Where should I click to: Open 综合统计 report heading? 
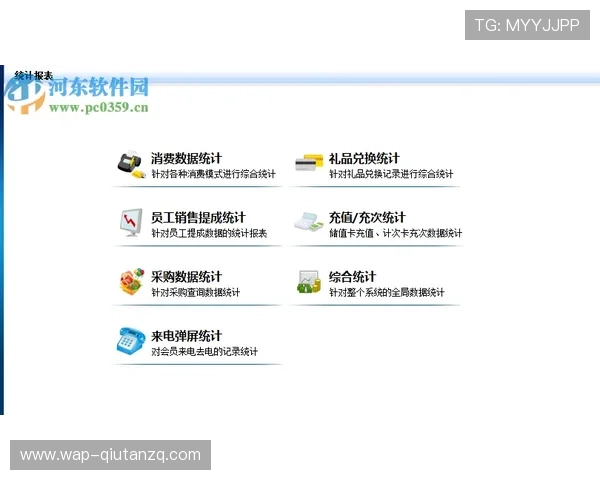(352, 277)
